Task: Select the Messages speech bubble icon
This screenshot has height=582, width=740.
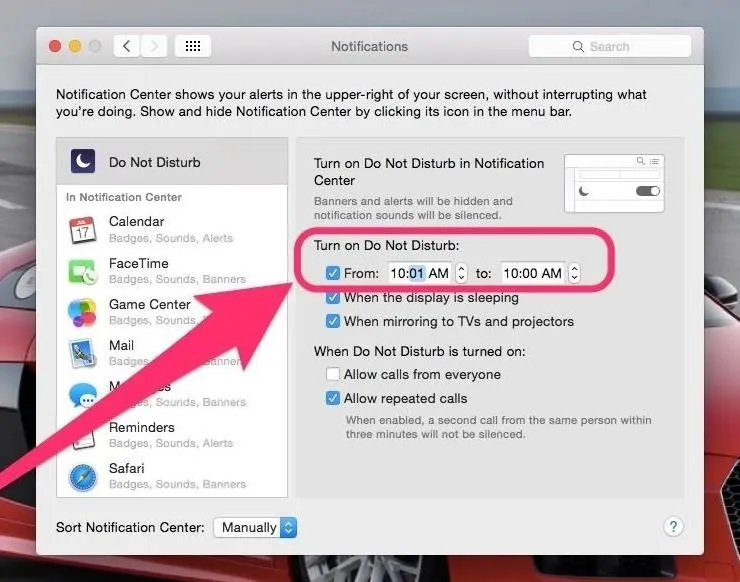Action: coord(83,394)
